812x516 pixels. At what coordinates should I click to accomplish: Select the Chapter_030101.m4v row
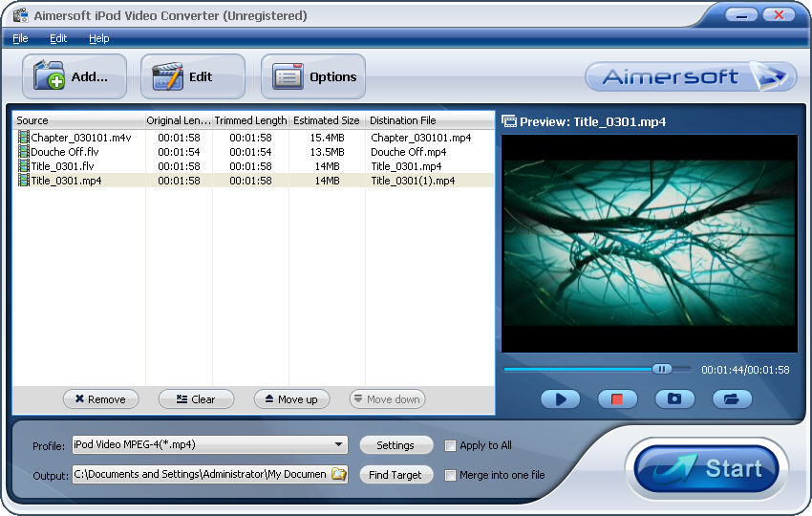[x=254, y=138]
